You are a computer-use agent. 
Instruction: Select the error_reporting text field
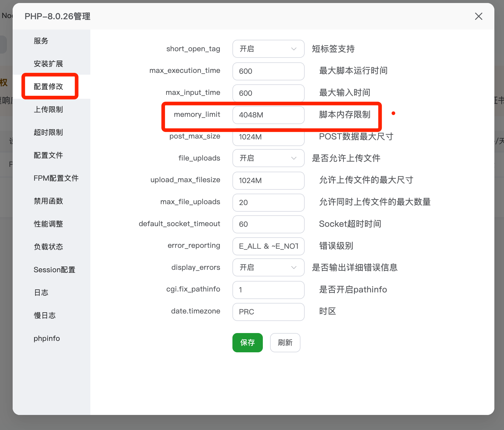[x=268, y=246]
